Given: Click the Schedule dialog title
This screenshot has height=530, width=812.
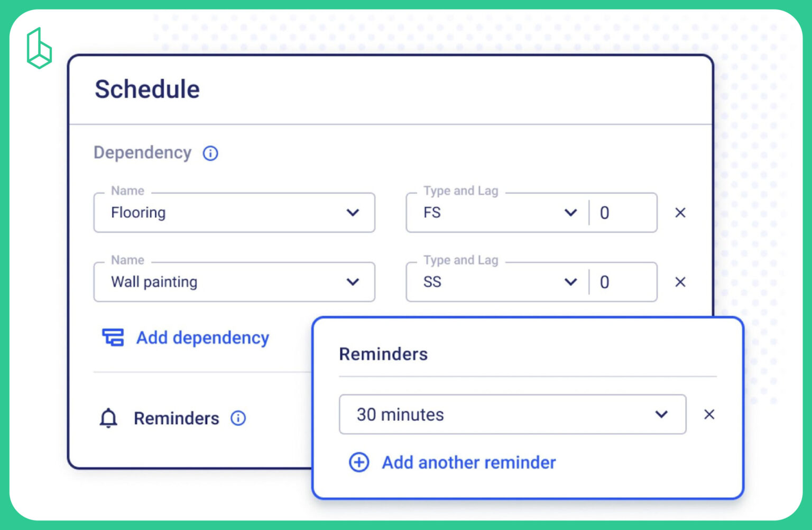Looking at the screenshot, I should [147, 88].
